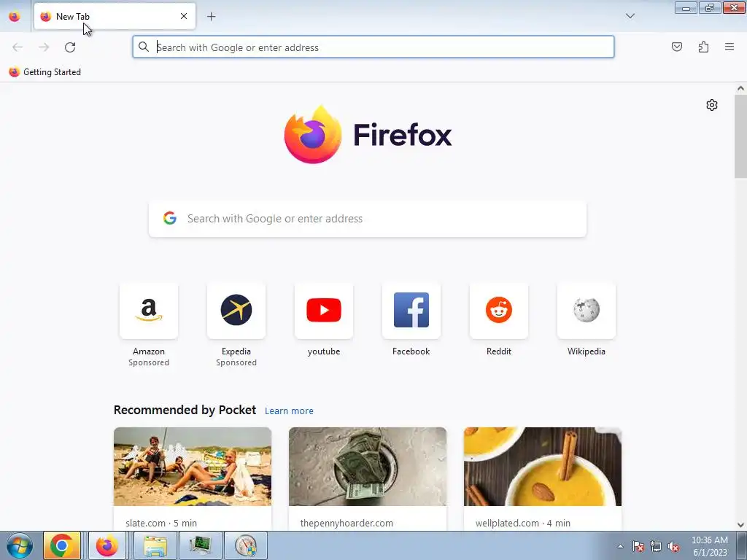Viewport: 747px width, 560px height.
Task: Open new tab personalize gear
Action: (x=712, y=105)
